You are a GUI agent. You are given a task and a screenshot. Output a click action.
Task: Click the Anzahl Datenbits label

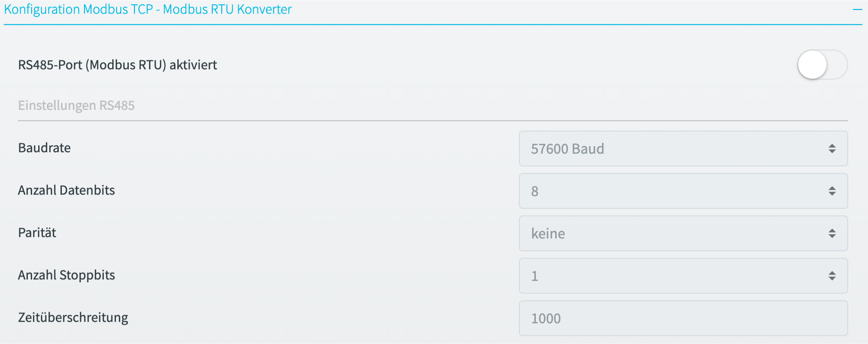click(x=67, y=190)
